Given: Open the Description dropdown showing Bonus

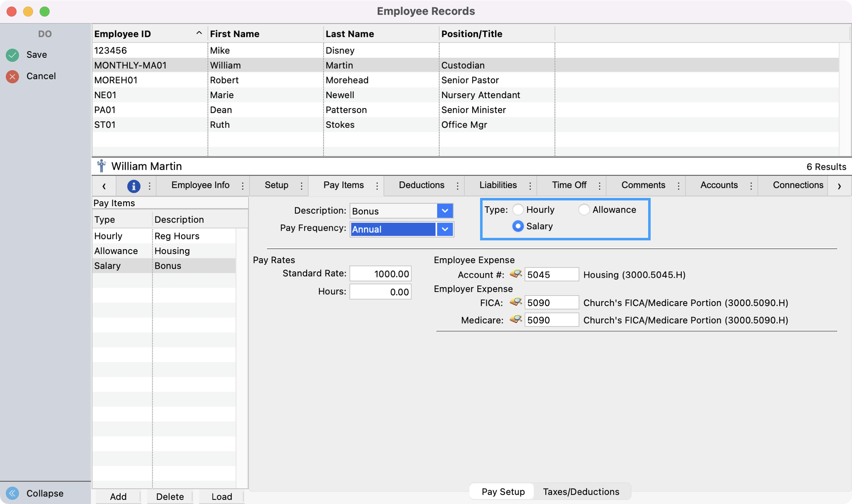Looking at the screenshot, I should [x=445, y=211].
